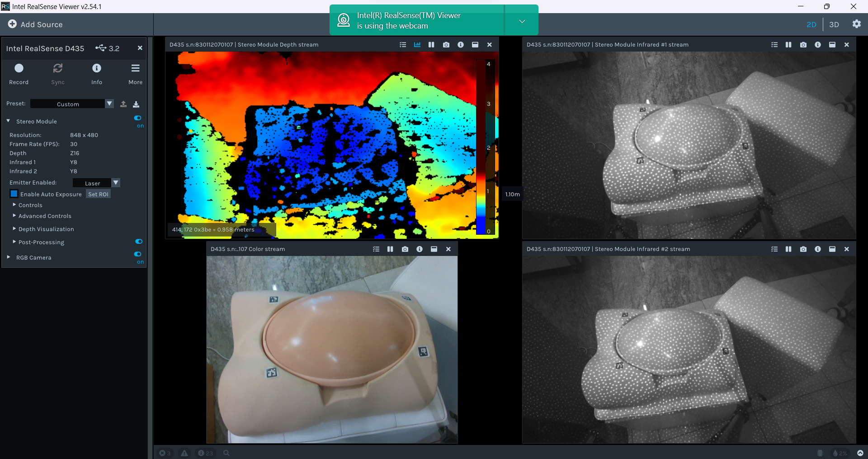Uncheck Enable Auto Exposure
868x459 pixels.
click(14, 194)
